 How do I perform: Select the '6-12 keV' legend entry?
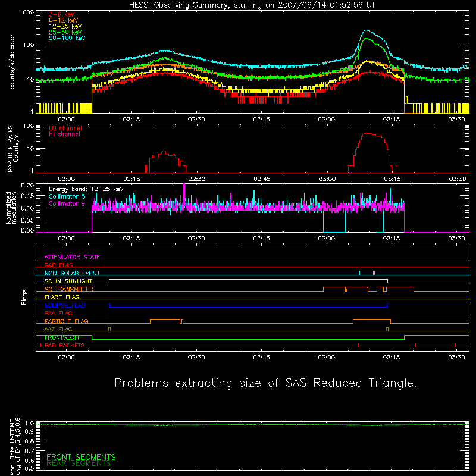(x=64, y=20)
